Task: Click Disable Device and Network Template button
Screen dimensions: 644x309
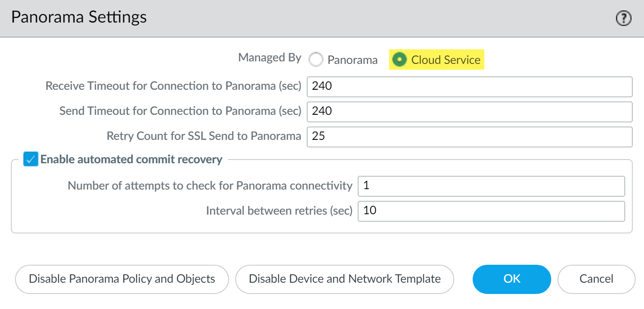Action: pos(345,279)
